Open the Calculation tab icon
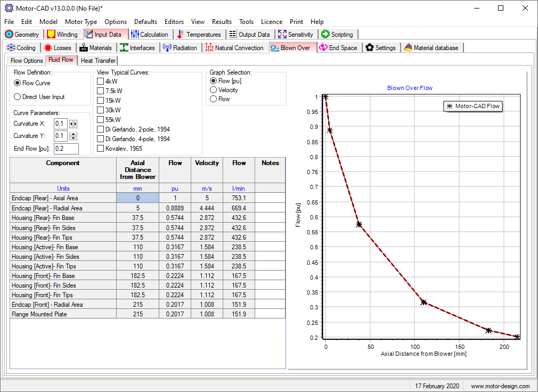 (x=135, y=34)
